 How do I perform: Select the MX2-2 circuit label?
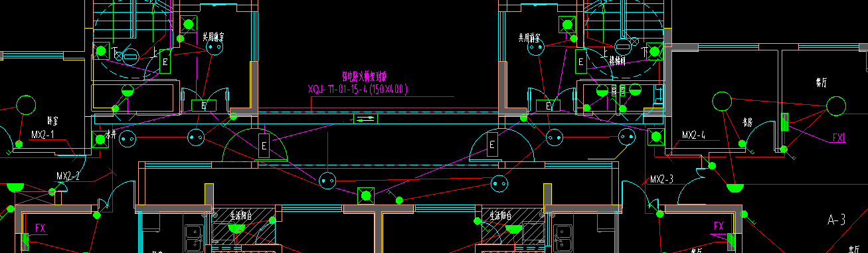point(68,176)
